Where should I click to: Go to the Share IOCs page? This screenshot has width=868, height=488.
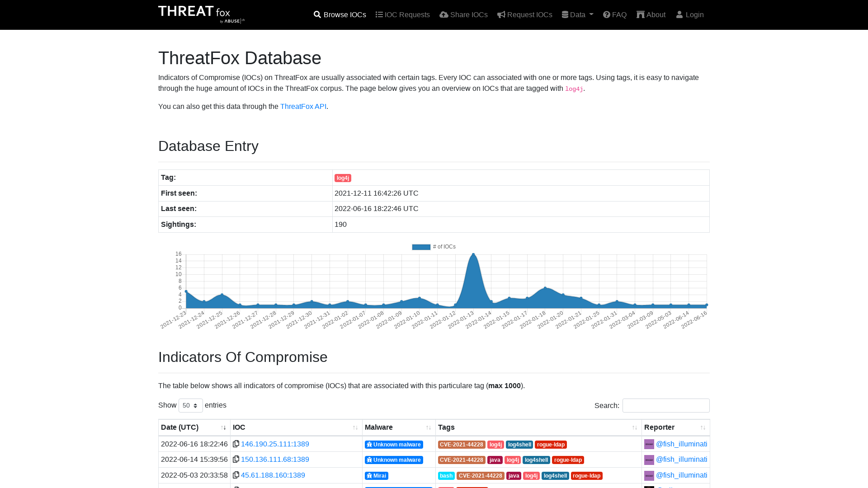pyautogui.click(x=463, y=14)
